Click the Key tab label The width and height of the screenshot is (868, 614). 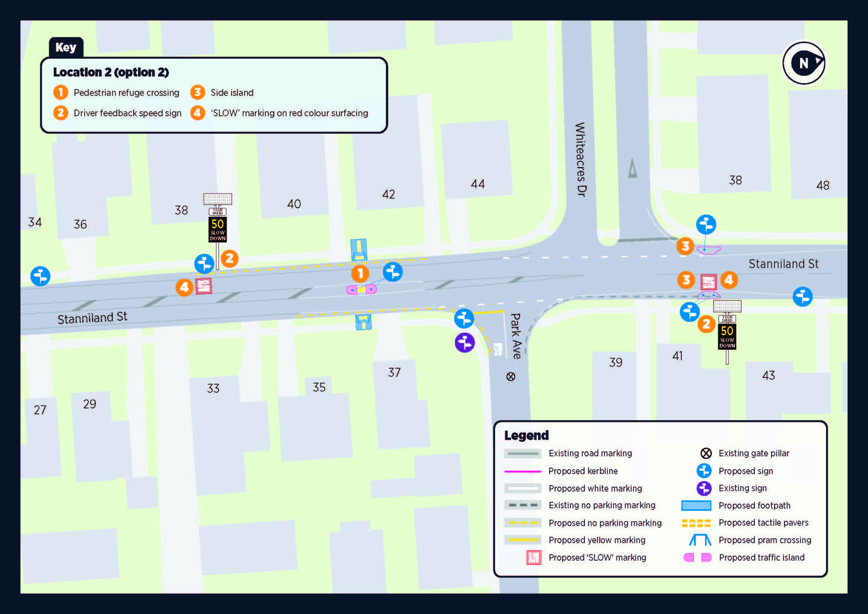(66, 48)
